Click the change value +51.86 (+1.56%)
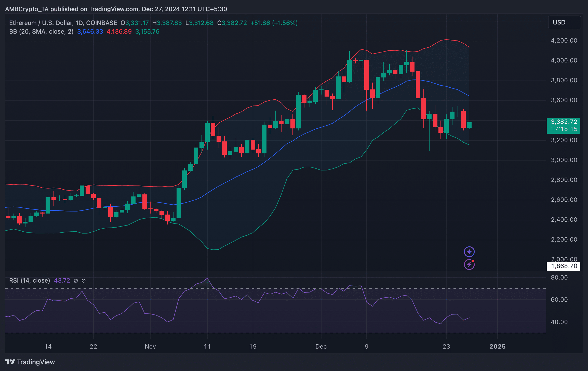Screen dimensions: 588x371 [274, 23]
